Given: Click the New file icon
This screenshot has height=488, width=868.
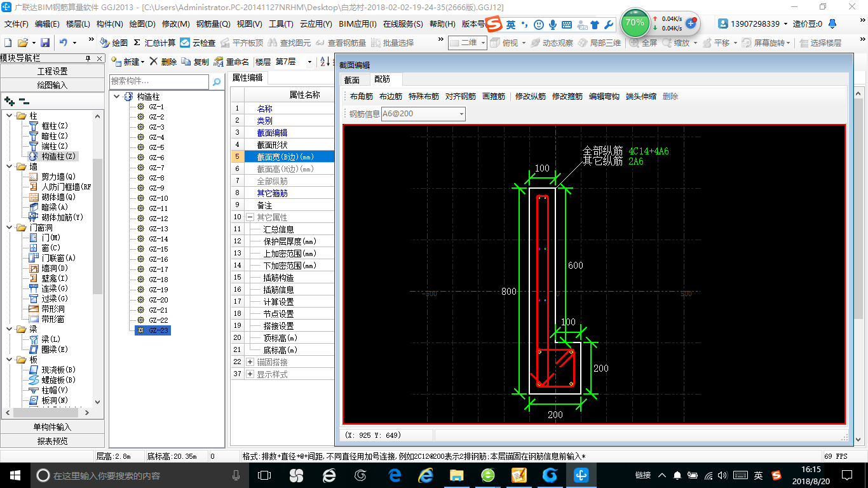Looking at the screenshot, I should tap(8, 43).
